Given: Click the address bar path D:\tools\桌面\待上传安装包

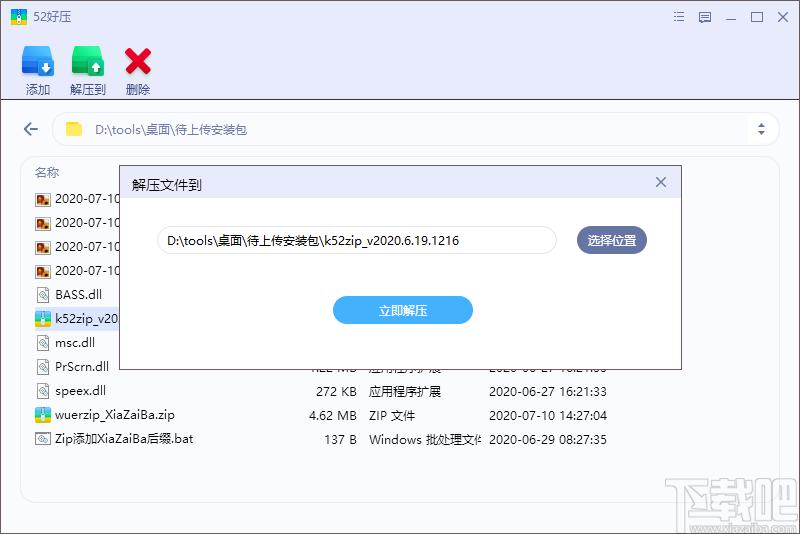Looking at the screenshot, I should pyautogui.click(x=171, y=130).
